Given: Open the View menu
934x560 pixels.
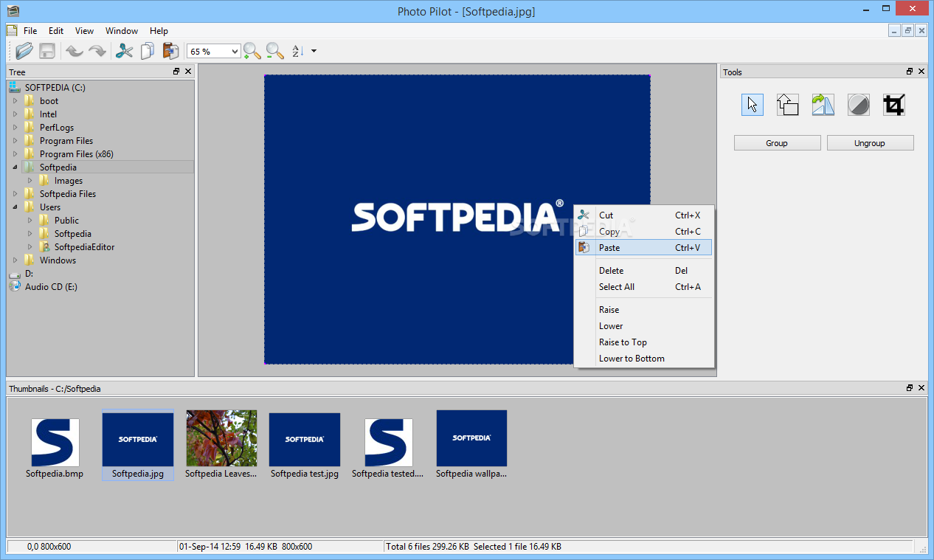Looking at the screenshot, I should [84, 31].
